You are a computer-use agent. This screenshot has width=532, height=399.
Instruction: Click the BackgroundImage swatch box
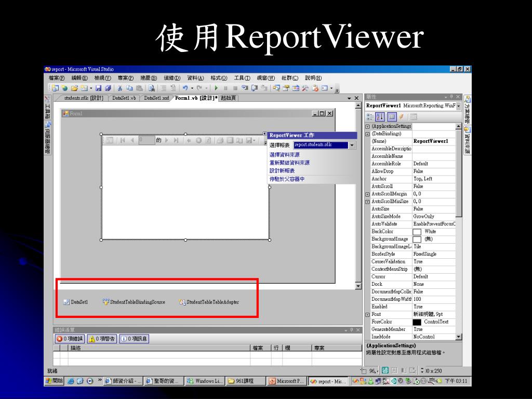[x=417, y=239]
